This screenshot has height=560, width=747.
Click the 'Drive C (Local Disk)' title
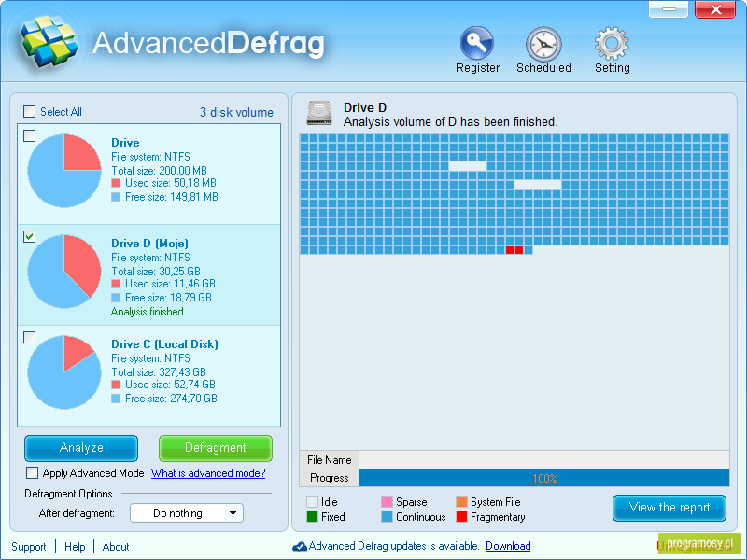point(165,344)
